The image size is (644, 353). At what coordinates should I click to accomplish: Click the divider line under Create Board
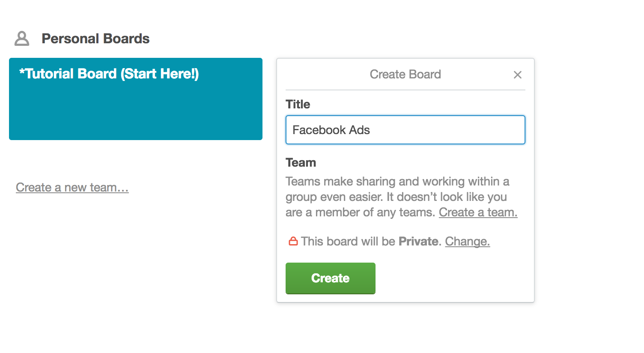(405, 90)
